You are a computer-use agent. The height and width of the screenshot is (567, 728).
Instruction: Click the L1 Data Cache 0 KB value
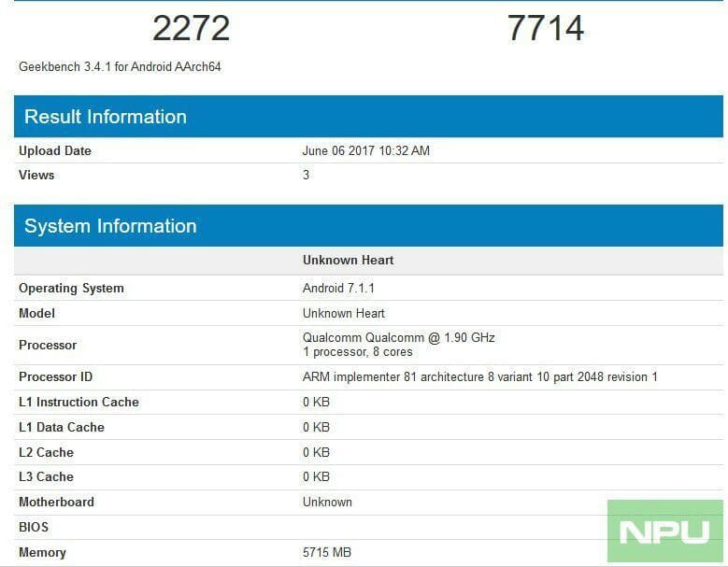(316, 427)
